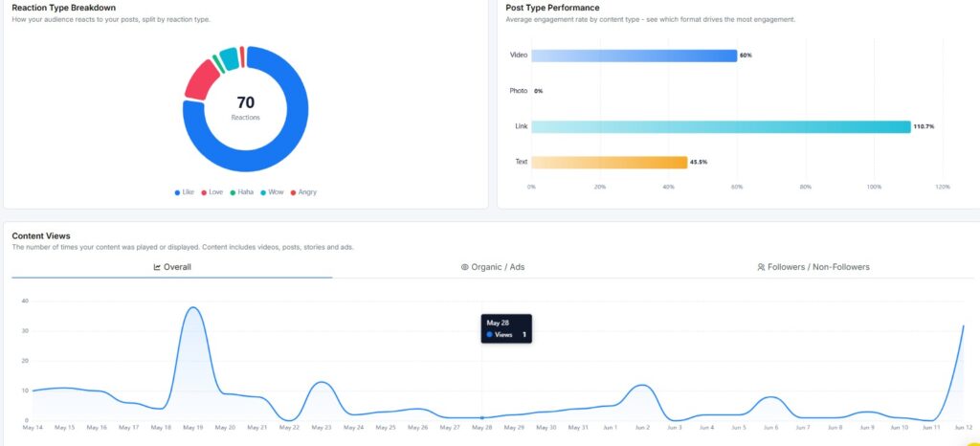The image size is (980, 446).
Task: Click the Jun 6 axis label
Action: coord(770,428)
